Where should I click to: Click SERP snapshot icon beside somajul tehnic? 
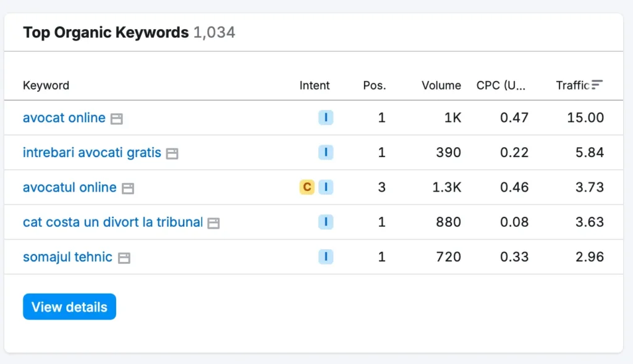(124, 258)
